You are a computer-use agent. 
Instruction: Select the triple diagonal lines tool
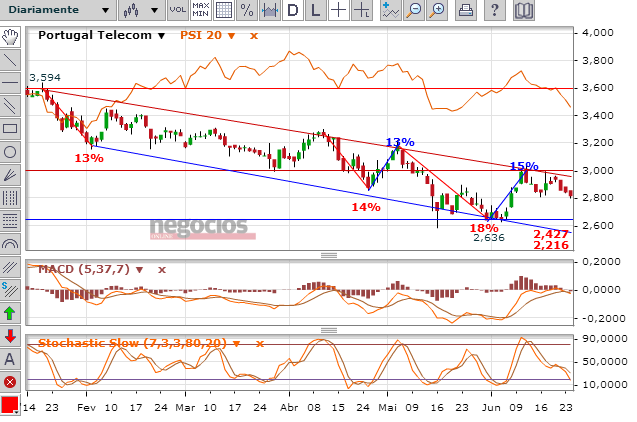click(x=10, y=267)
